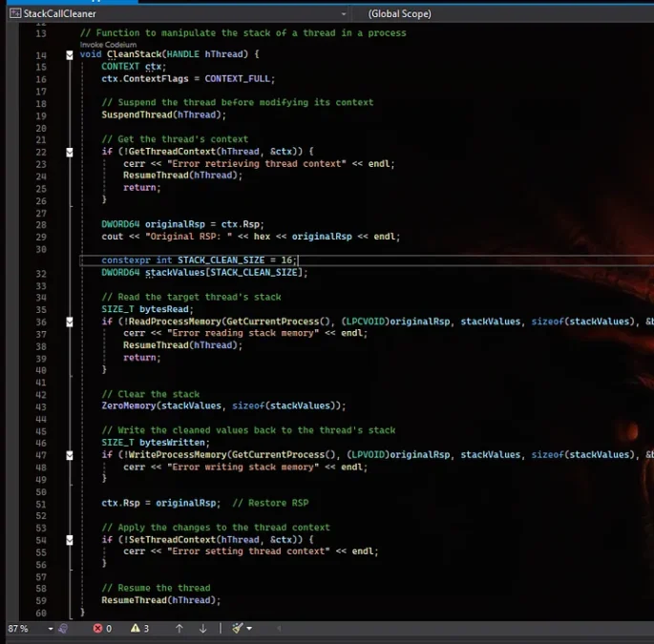This screenshot has width=654, height=644.
Task: Click the horizontal scrollbar left arrow
Action: pos(279,628)
